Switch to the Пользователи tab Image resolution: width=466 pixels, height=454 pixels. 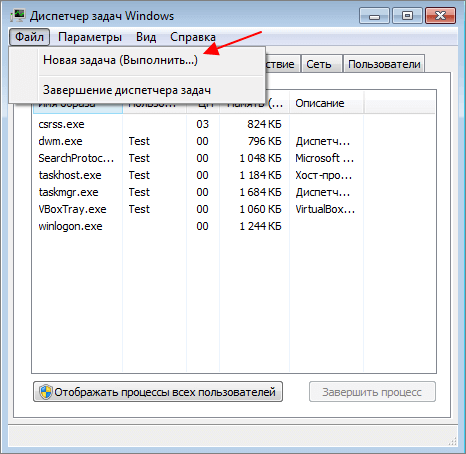384,64
